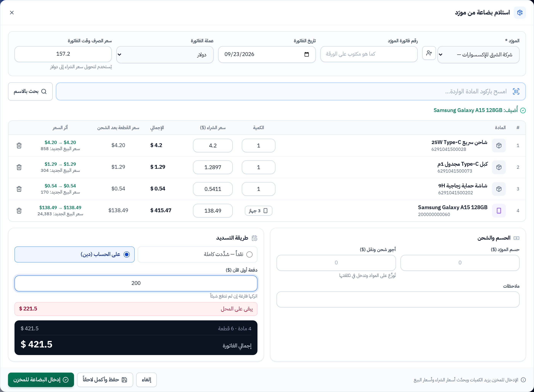This screenshot has width=534, height=392.
Task: Click supplier discount field حسم المورّد
Action: [460, 263]
